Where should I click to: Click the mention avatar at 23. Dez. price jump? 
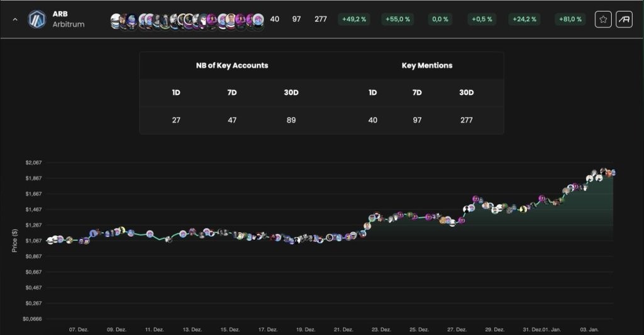coord(367,226)
